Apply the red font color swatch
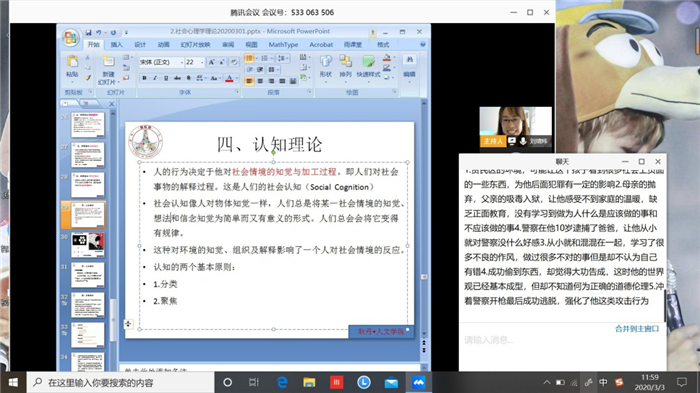The width and height of the screenshot is (700, 393). [229, 78]
